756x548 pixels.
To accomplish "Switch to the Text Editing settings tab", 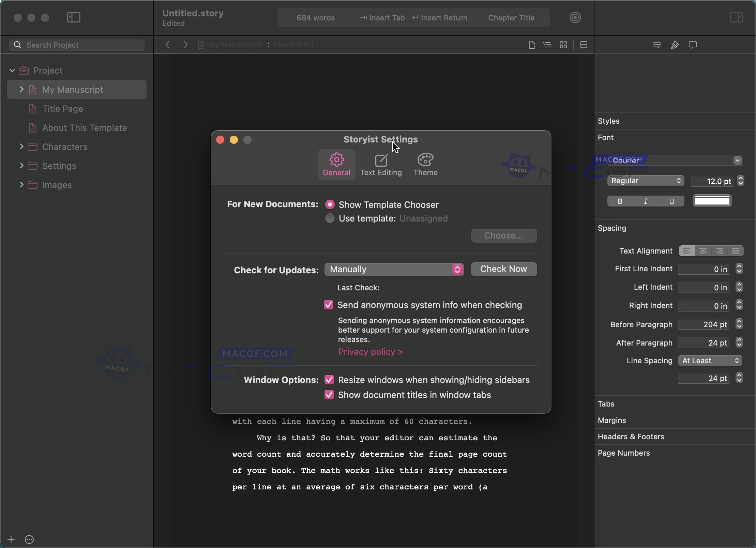I will [381, 165].
